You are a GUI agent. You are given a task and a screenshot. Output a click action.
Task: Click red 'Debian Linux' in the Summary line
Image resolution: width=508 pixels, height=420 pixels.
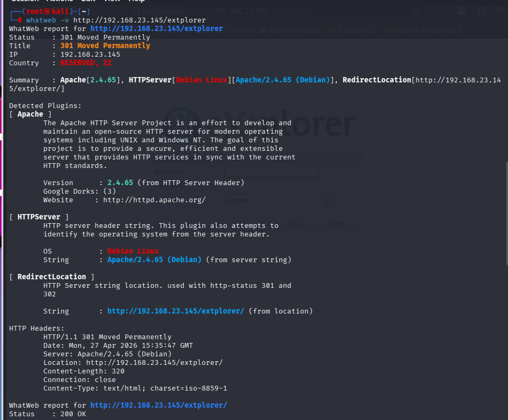(201, 80)
